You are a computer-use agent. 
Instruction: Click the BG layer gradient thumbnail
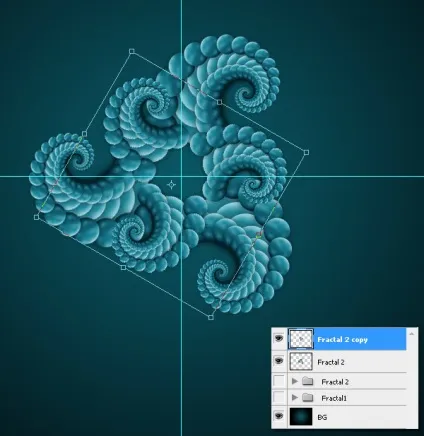click(301, 416)
